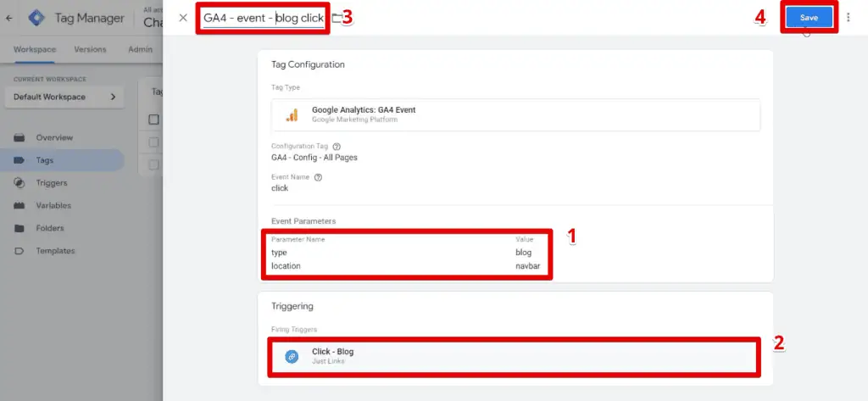This screenshot has height=401, width=868.
Task: Open the 'Click - Blog' firing trigger
Action: pyautogui.click(x=515, y=357)
